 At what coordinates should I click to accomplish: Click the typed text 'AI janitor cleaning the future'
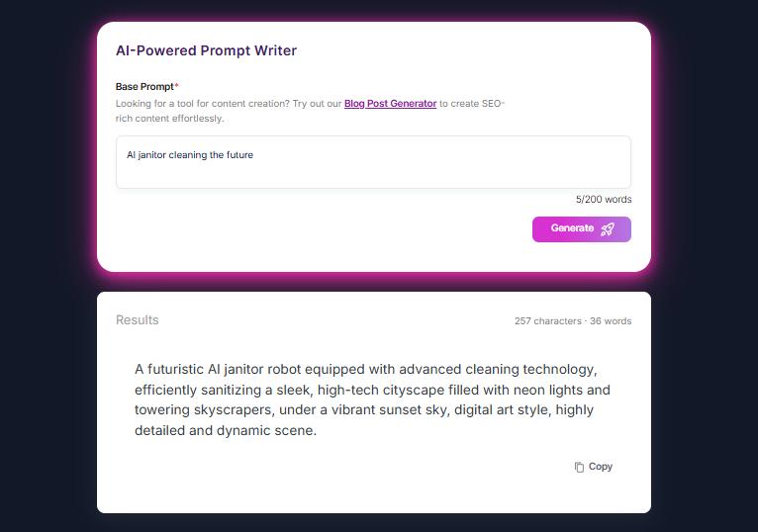coord(190,155)
